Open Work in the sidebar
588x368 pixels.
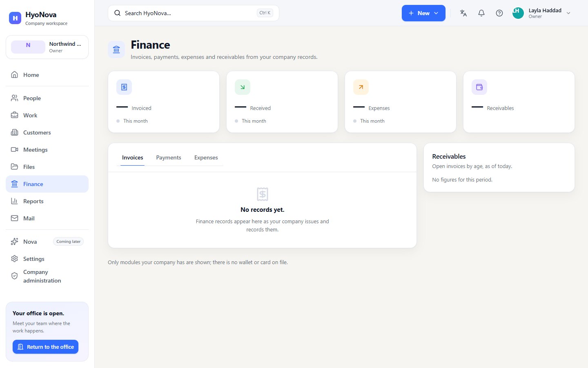[x=47, y=115]
